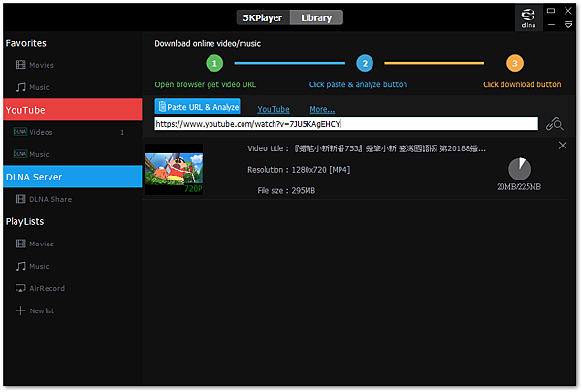Click the music note icon beside PlayLists Music

click(x=20, y=266)
